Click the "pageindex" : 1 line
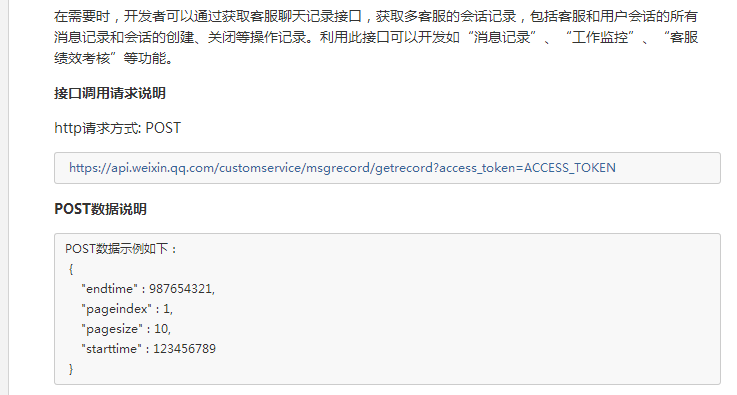Image resolution: width=737 pixels, height=395 pixels. (x=127, y=309)
